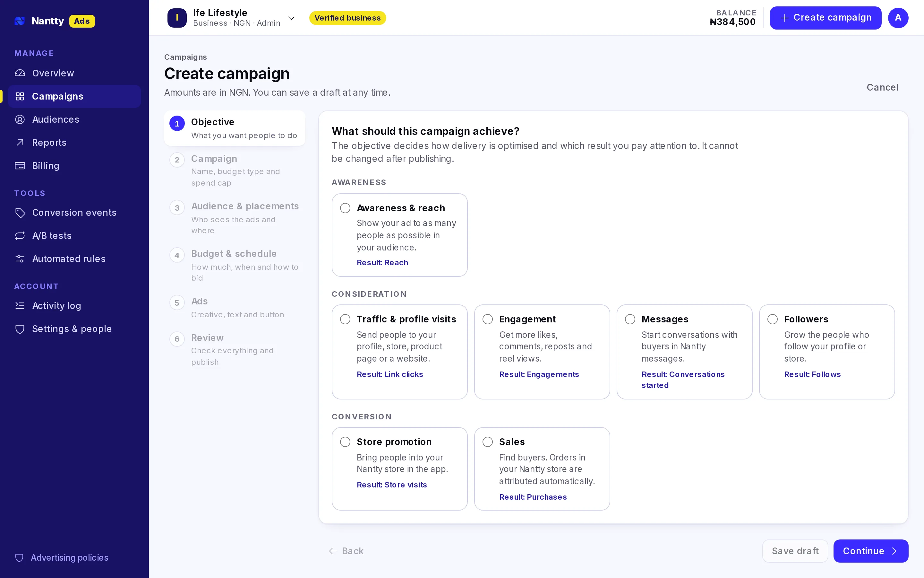Click the A/B tests loop icon
Screen dimensions: 924x578
click(20, 235)
